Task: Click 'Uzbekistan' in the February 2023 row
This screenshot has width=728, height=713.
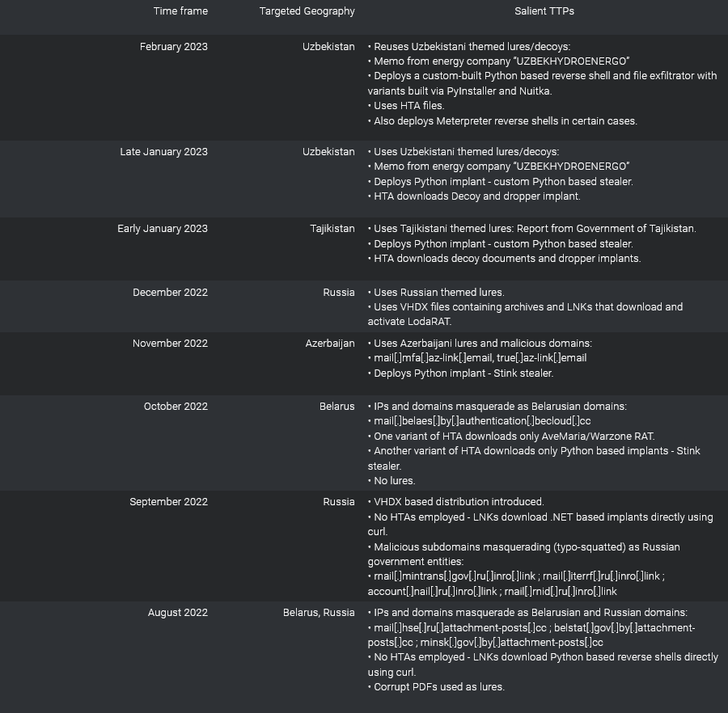Action: [328, 47]
